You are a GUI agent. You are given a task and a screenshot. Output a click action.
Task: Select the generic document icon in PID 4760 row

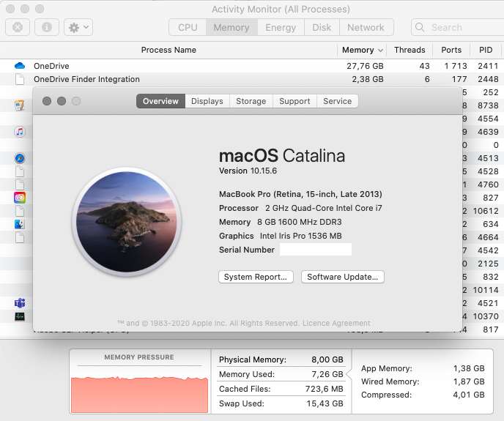click(x=20, y=185)
